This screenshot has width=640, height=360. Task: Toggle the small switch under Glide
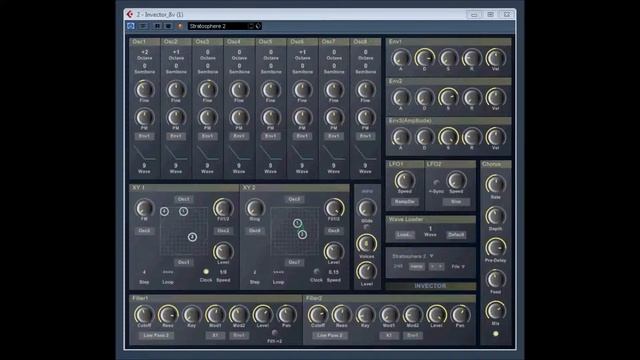pyautogui.click(x=366, y=227)
